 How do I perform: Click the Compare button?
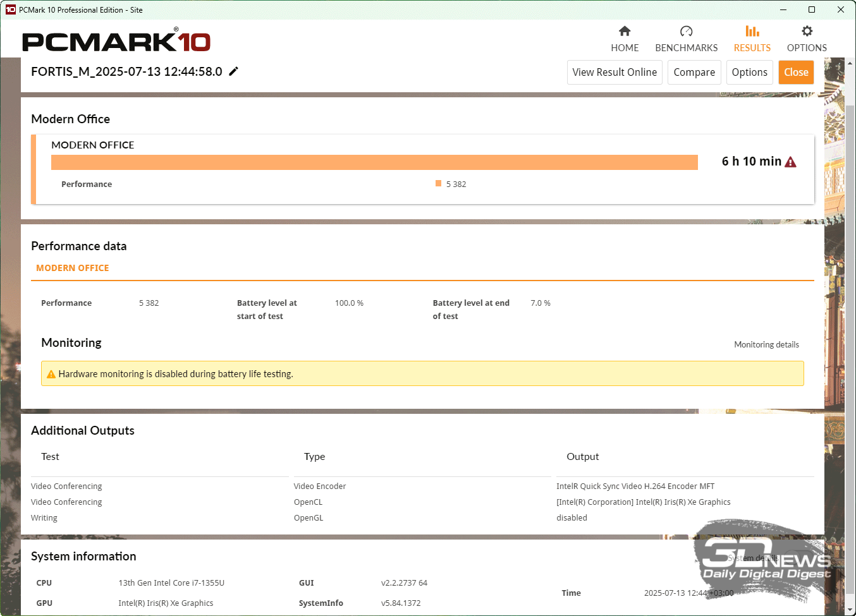pos(694,72)
